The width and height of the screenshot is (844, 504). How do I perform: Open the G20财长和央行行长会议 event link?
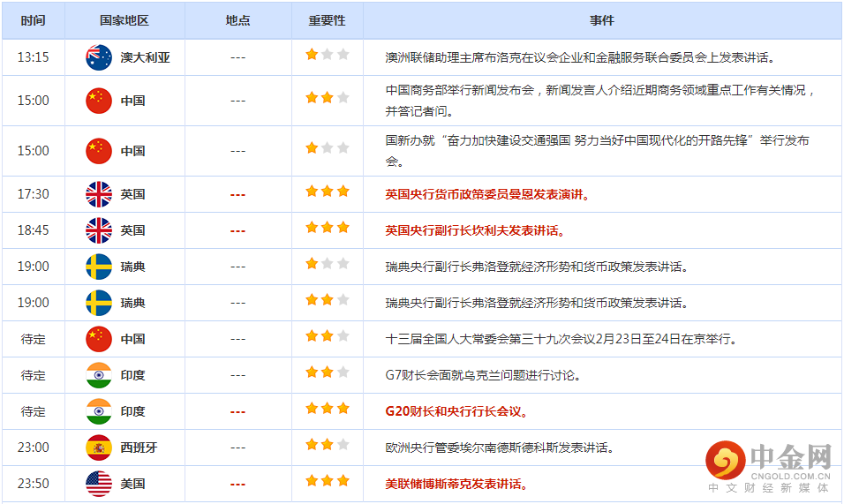click(456, 411)
